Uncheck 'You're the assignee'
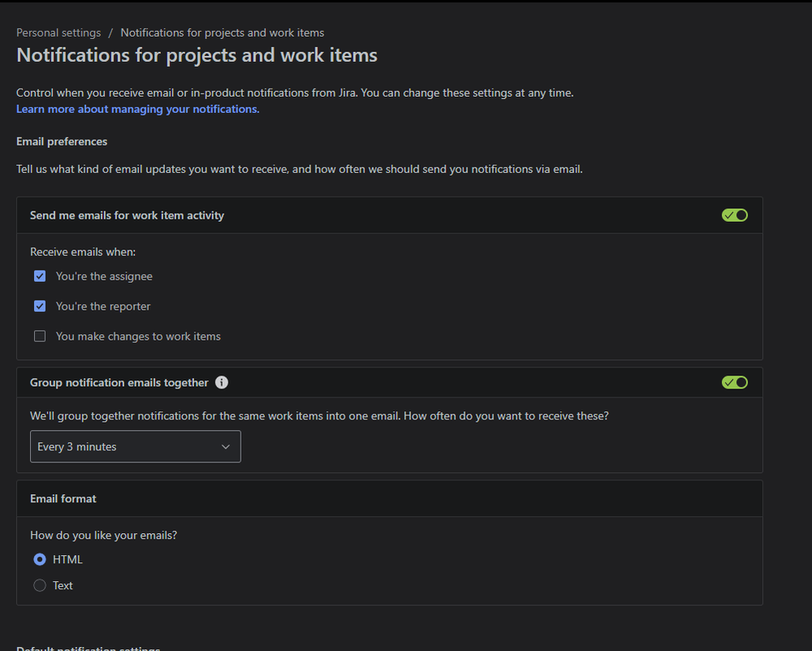 tap(40, 276)
